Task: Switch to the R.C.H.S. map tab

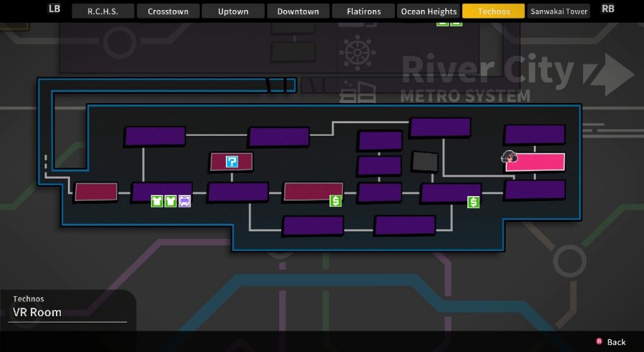Action: point(103,11)
